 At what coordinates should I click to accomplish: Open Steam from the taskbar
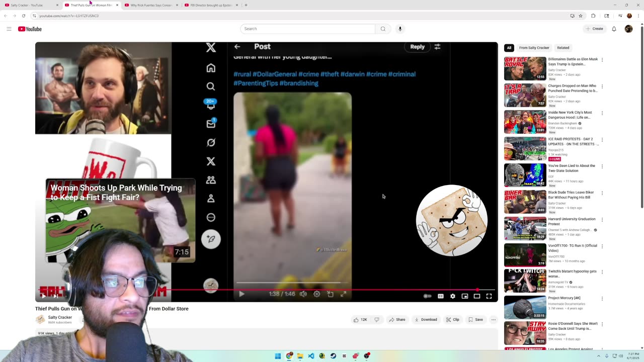tap(333, 356)
